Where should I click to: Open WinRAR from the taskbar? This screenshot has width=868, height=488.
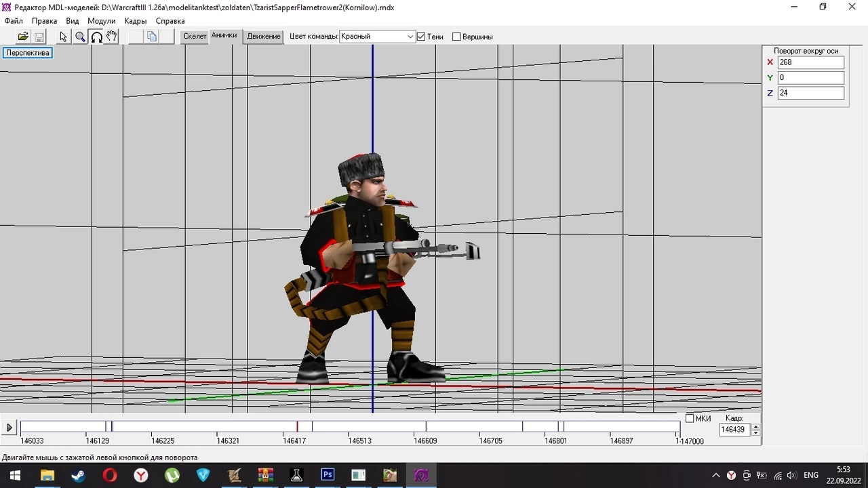click(x=265, y=475)
